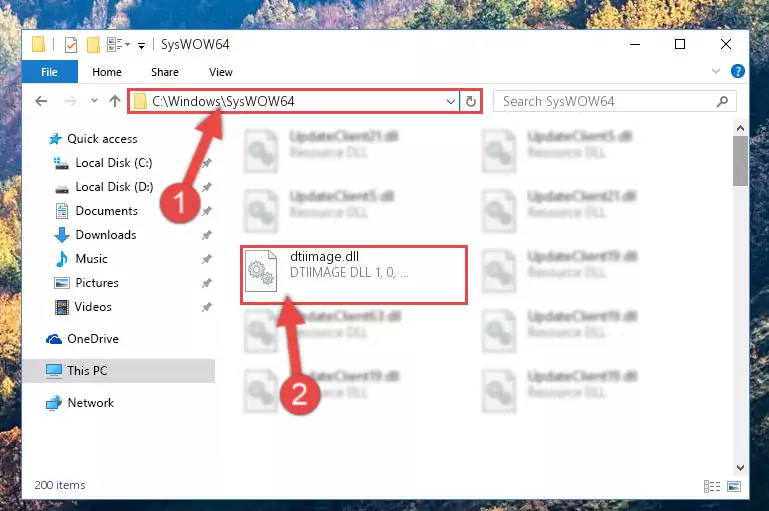This screenshot has height=511, width=769.
Task: Go forward using the right arrow button
Action: 71,101
